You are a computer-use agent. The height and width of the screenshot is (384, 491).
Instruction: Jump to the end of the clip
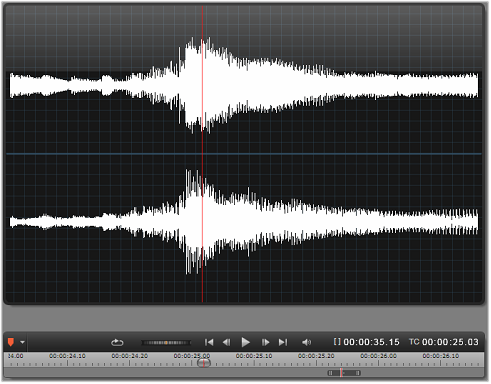(x=283, y=342)
